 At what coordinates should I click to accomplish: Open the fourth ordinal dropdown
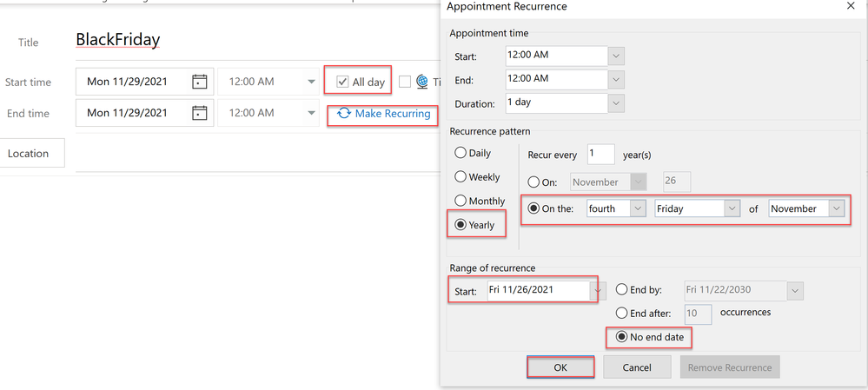638,208
